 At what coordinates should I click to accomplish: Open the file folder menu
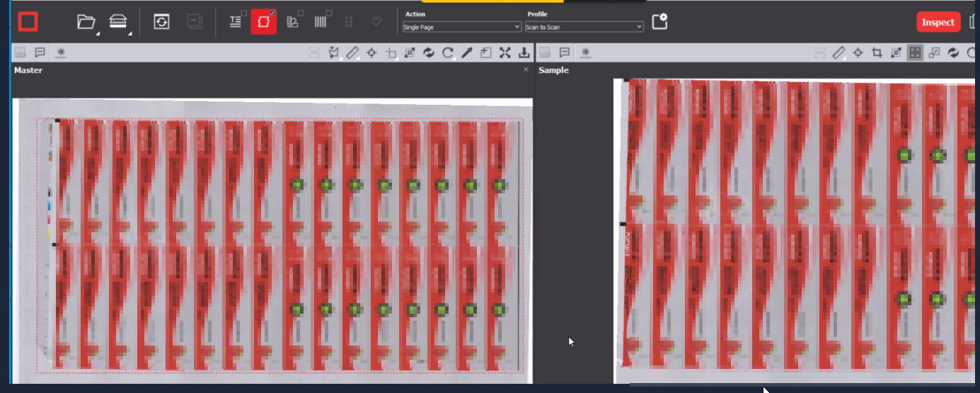86,22
